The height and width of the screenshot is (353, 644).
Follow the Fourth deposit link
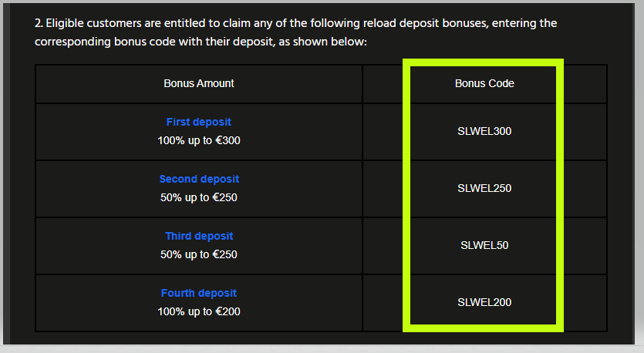point(198,293)
